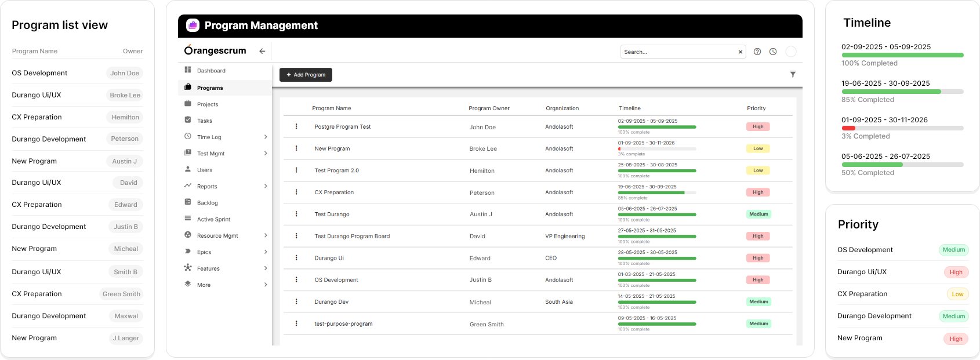Click the Add Program button
This screenshot has height=360, width=980.
pyautogui.click(x=306, y=75)
